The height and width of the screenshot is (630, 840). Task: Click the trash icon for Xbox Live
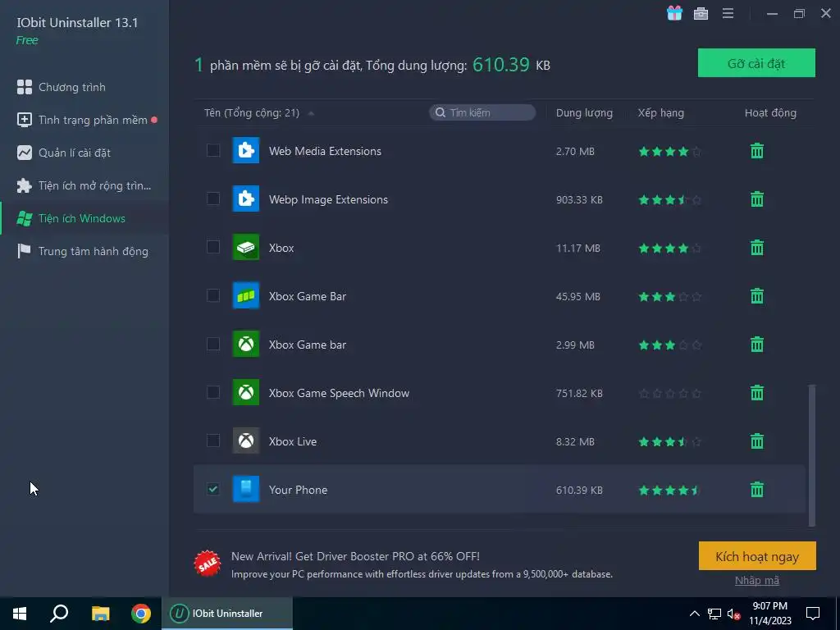[x=757, y=441]
